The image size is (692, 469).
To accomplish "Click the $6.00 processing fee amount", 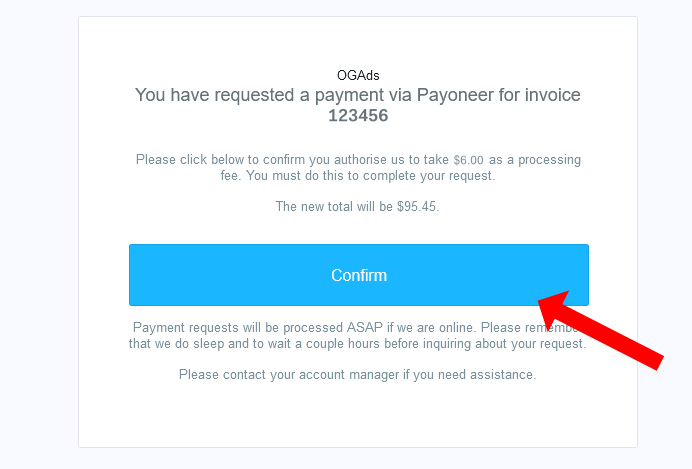I will [468, 160].
